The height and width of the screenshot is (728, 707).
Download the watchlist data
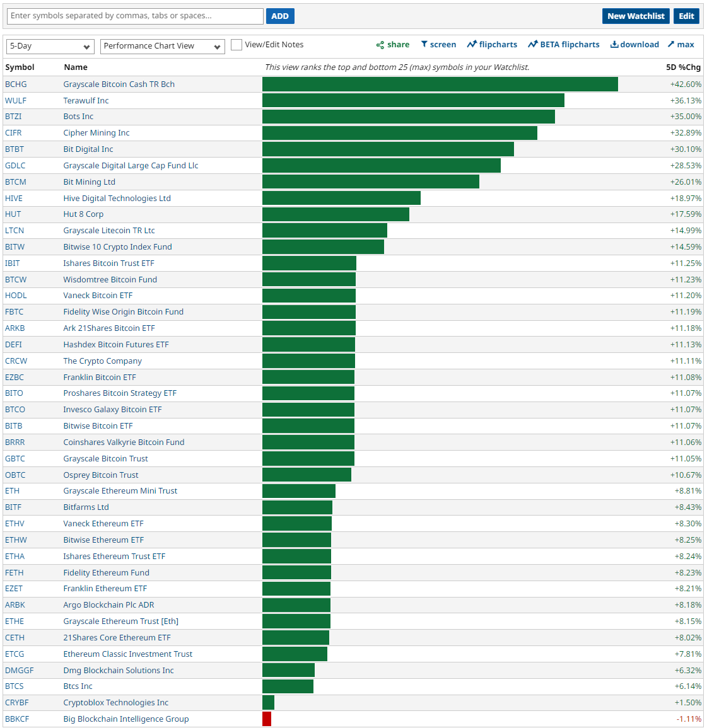click(634, 45)
